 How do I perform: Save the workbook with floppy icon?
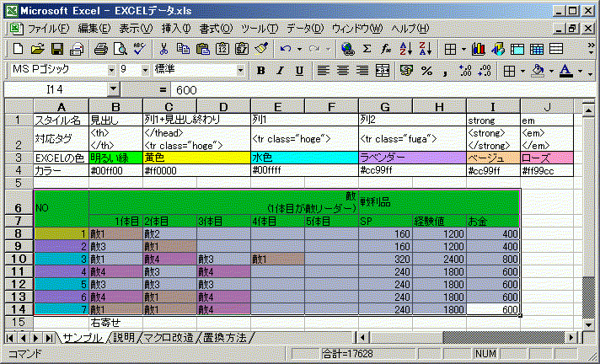[x=57, y=49]
